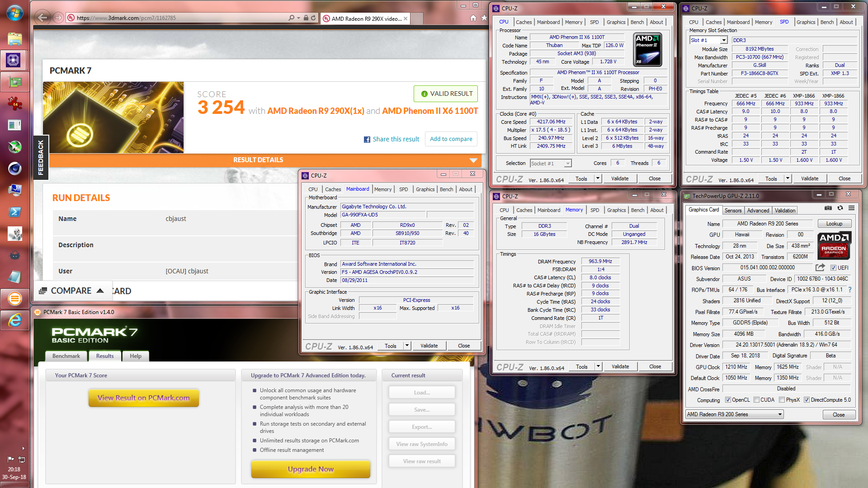Click the Share this result link
The width and height of the screenshot is (868, 488).
coord(396,139)
